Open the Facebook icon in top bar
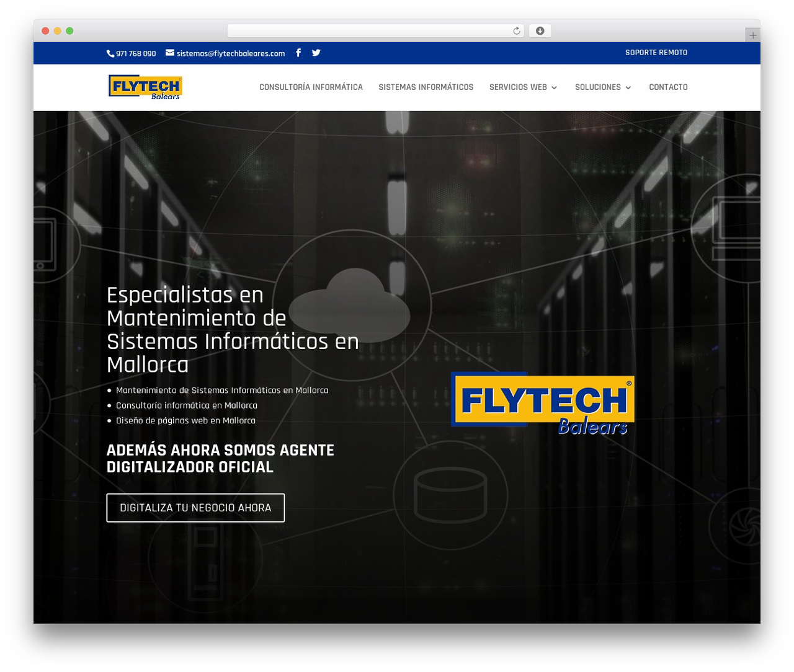This screenshot has width=794, height=672. point(298,53)
